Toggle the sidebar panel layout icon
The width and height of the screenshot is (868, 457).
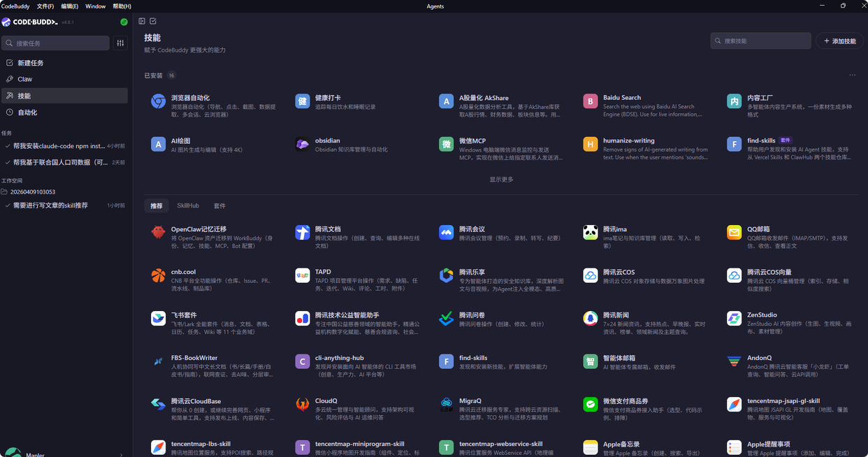[142, 22]
